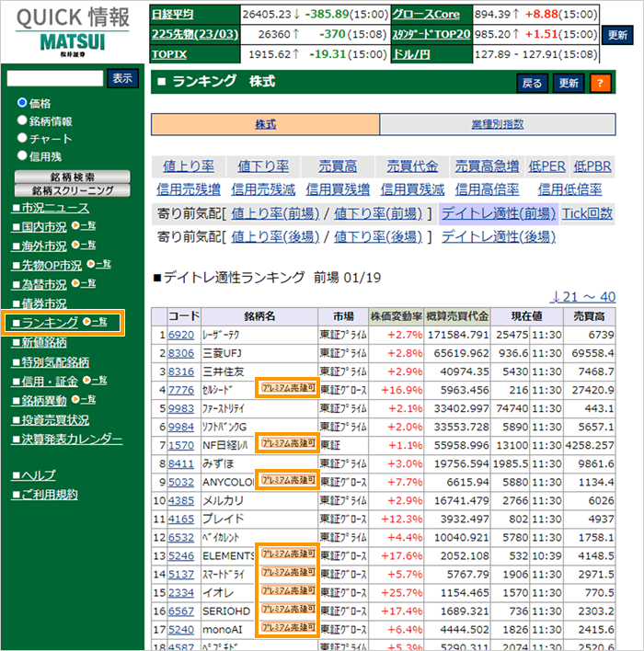This screenshot has height=651, width=644.
Task: Open the 値下り率 ranking
Action: click(263, 166)
